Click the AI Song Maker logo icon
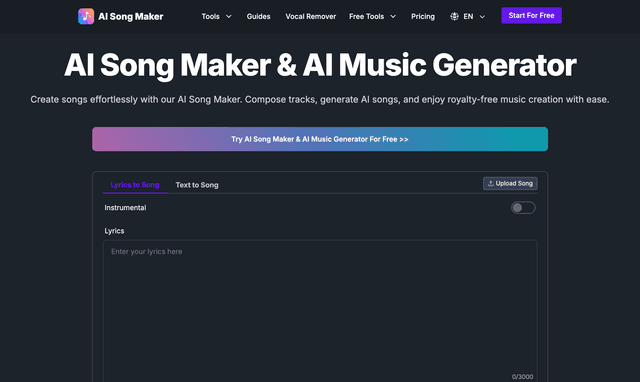 (x=86, y=16)
